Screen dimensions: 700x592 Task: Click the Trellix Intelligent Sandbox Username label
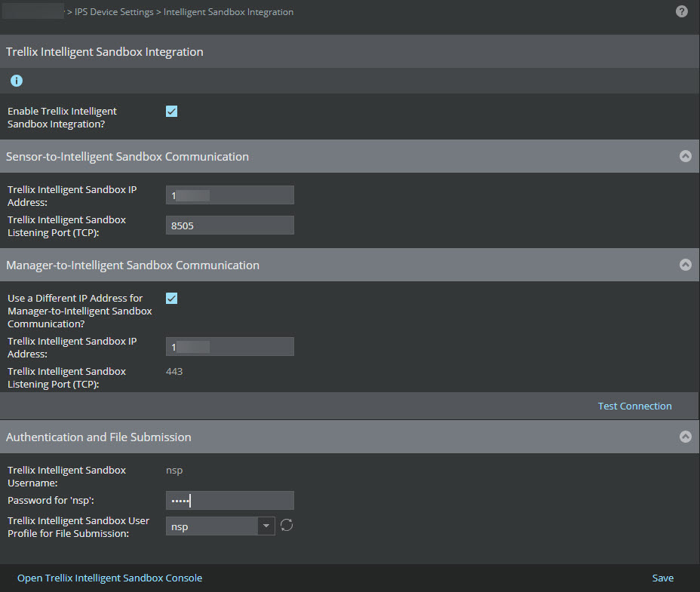coord(67,477)
